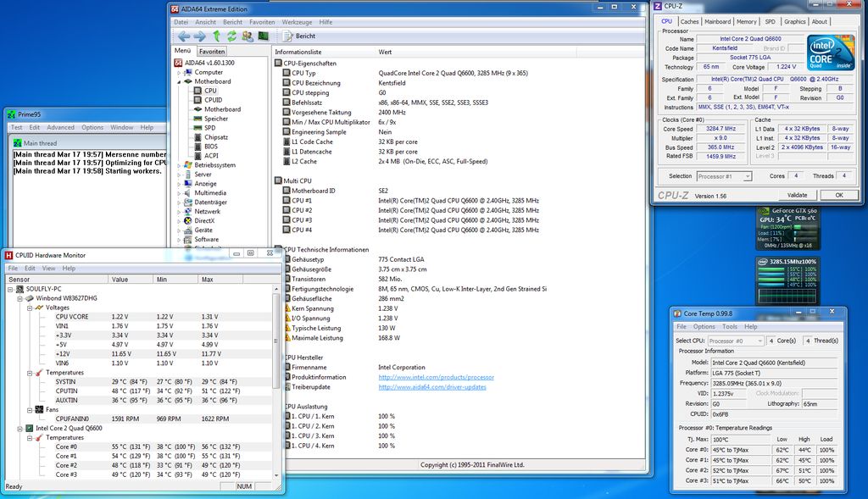This screenshot has height=499, width=868.
Task: Open CPU-Z processor Selection dropdown
Action: (x=748, y=176)
